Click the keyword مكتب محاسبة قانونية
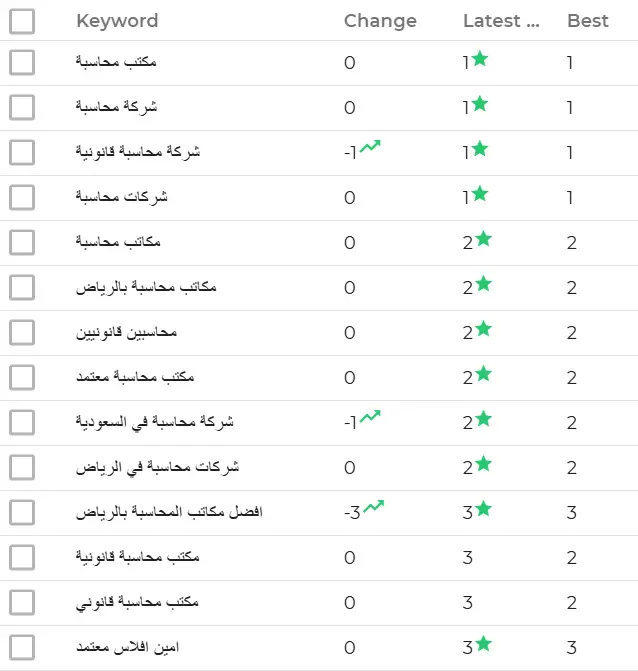 (x=138, y=557)
